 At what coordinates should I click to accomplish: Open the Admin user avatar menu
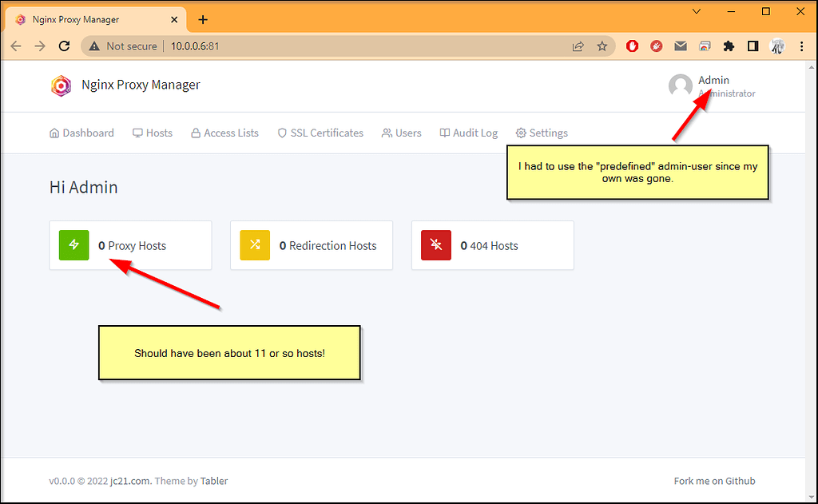pyautogui.click(x=680, y=85)
